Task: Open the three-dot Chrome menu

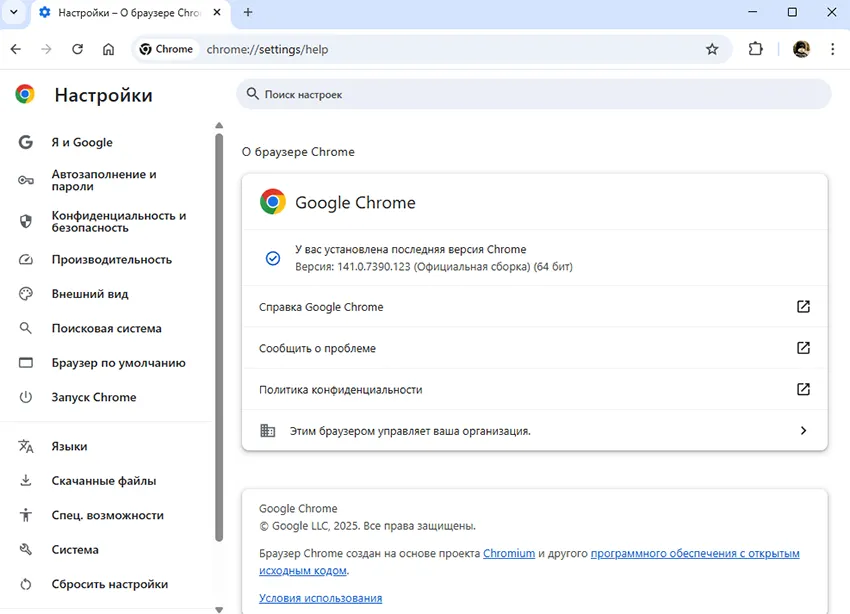Action: tap(833, 48)
